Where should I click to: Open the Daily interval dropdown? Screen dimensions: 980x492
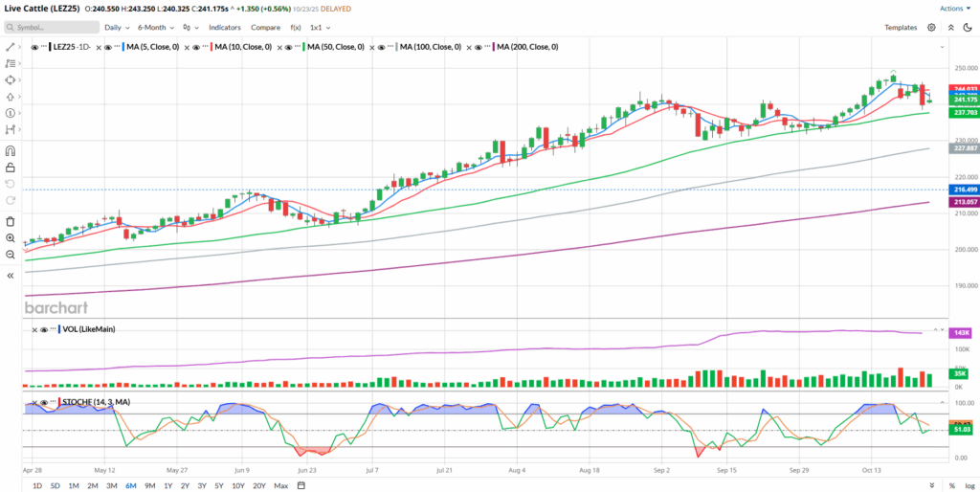tap(117, 28)
